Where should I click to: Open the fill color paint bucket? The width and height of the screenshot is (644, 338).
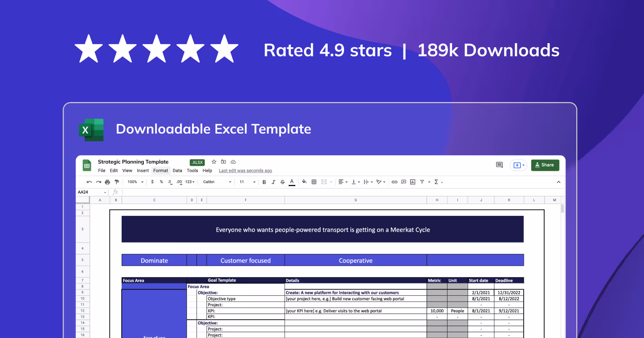305,182
